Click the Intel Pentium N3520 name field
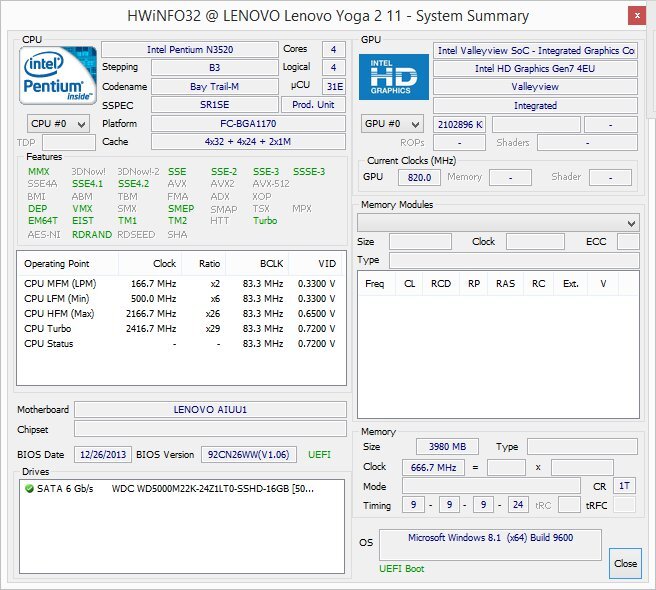This screenshot has width=656, height=590. tap(190, 49)
